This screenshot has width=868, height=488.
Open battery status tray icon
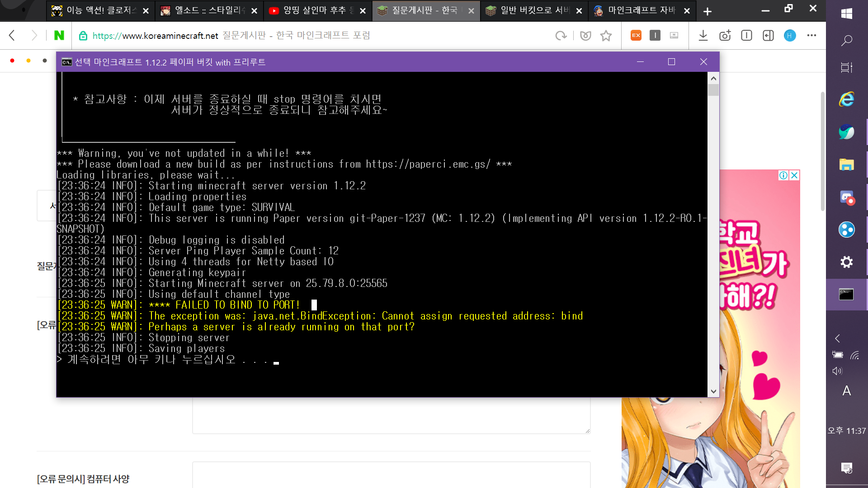pyautogui.click(x=838, y=355)
